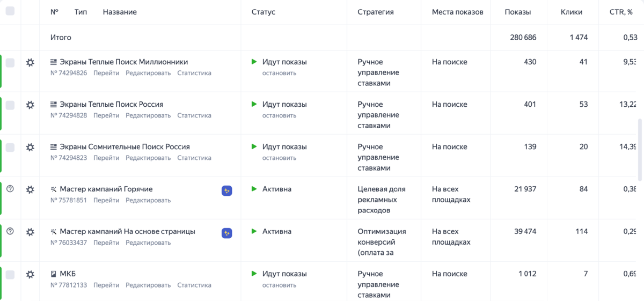Open settings gear for МКБ campaign
The image size is (644, 301).
[x=30, y=274]
